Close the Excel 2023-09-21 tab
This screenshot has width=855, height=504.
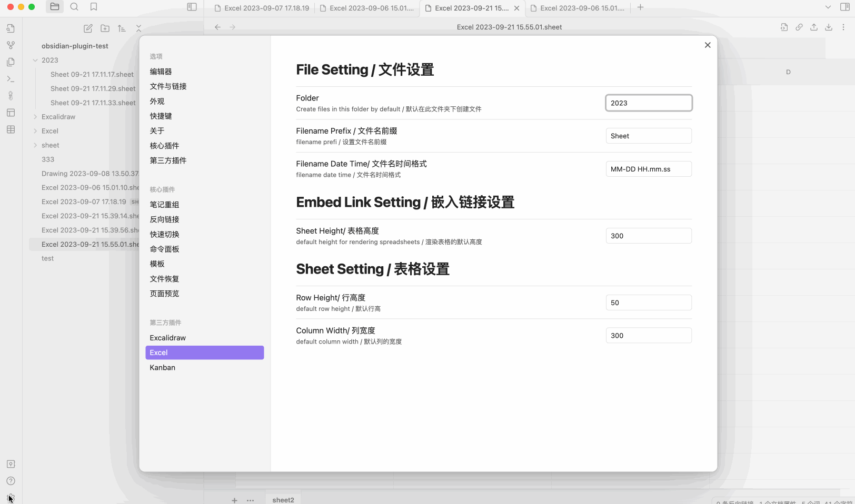click(516, 8)
